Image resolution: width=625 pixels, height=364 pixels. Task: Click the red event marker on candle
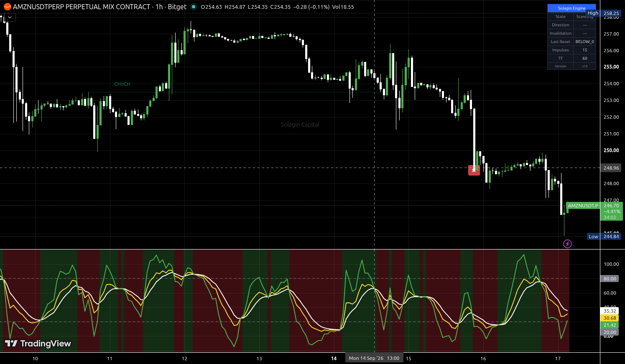[x=474, y=170]
